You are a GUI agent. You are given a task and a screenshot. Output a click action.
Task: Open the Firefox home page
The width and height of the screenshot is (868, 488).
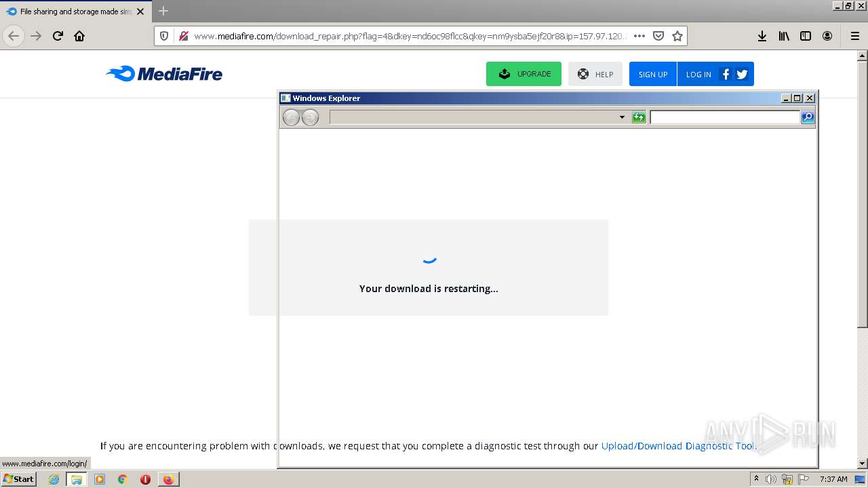tap(79, 36)
